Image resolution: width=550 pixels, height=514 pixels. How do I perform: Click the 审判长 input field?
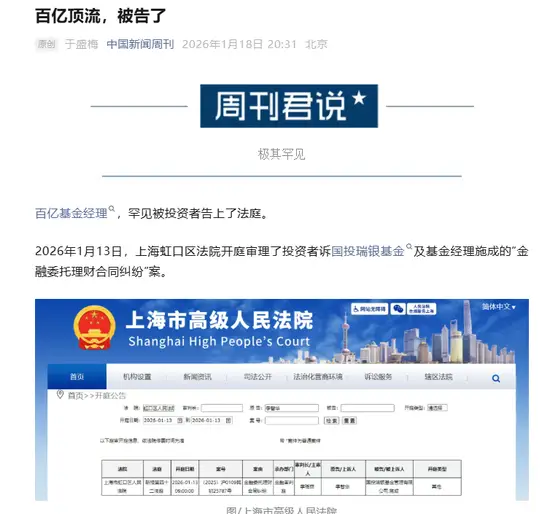(222, 408)
